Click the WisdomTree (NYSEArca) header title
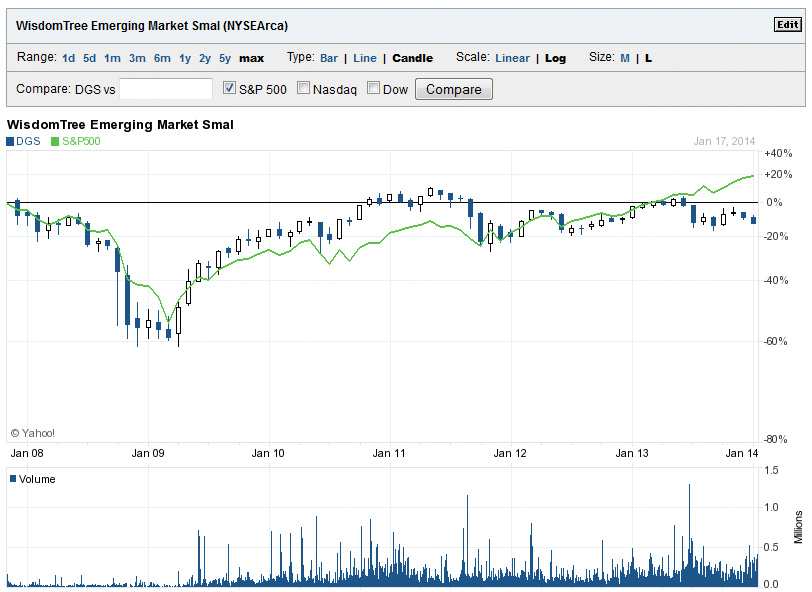Image resolution: width=812 pixels, height=592 pixels. point(152,26)
